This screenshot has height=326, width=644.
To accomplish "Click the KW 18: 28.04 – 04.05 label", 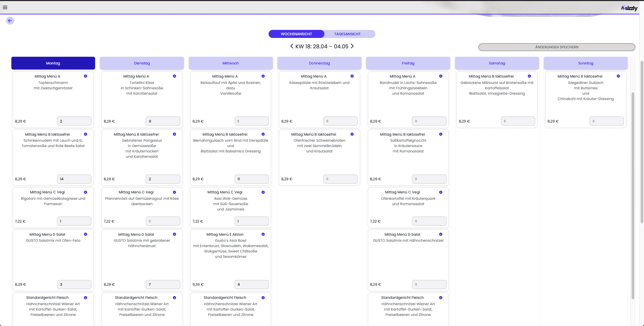I will pyautogui.click(x=322, y=46).
